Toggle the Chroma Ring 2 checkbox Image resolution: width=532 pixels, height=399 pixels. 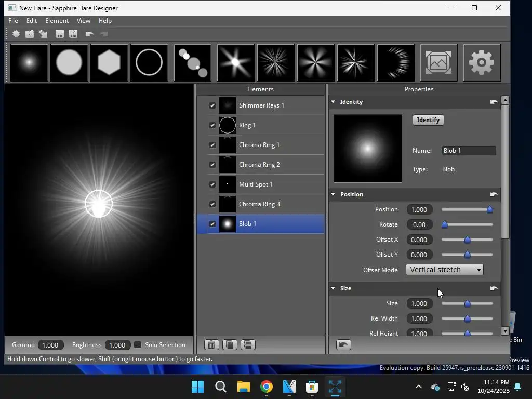tap(212, 165)
